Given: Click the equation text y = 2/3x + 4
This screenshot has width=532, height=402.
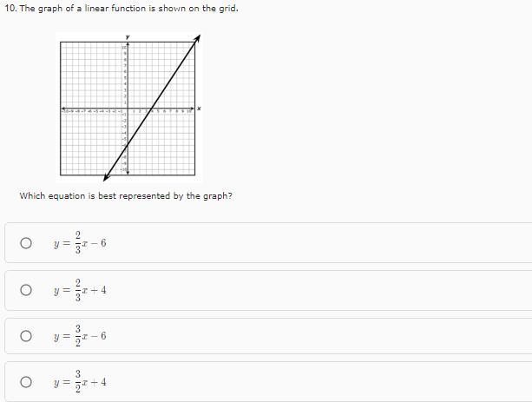Looking at the screenshot, I should (80, 290).
